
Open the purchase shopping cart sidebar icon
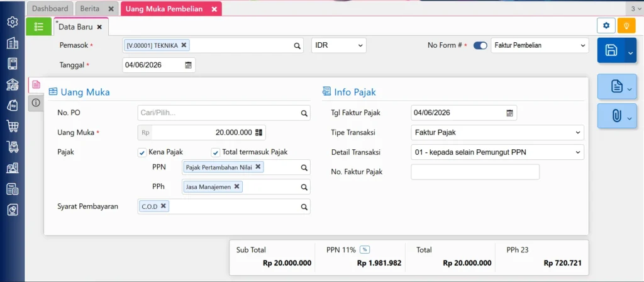(13, 126)
